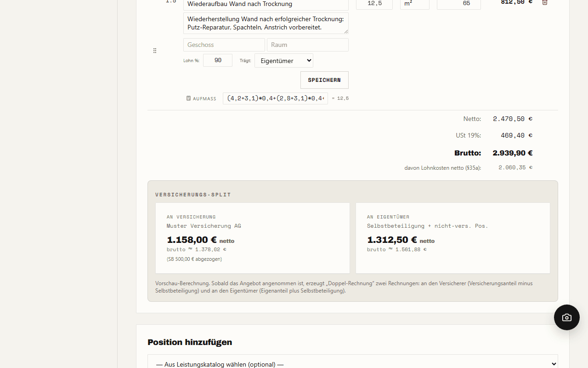Click the Selbstbeteiligung + nicht-vers. Pos. text
The width and height of the screenshot is (588, 368).
428,226
